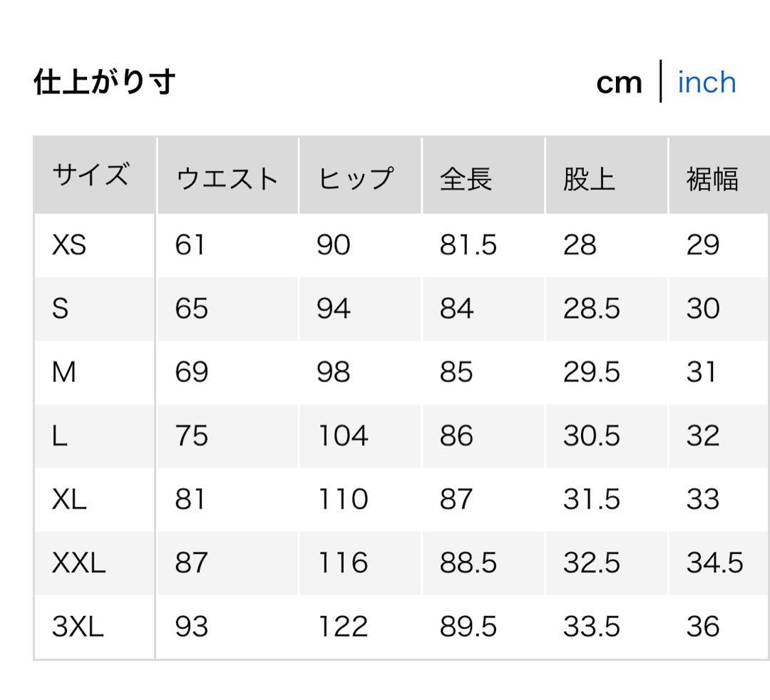Click the M size row label

coord(64,373)
